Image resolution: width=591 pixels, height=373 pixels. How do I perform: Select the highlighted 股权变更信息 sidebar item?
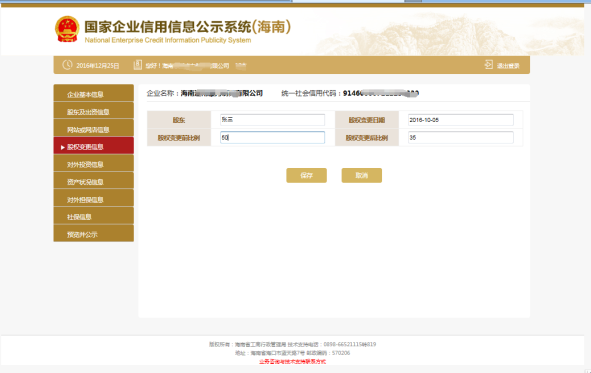coord(93,146)
